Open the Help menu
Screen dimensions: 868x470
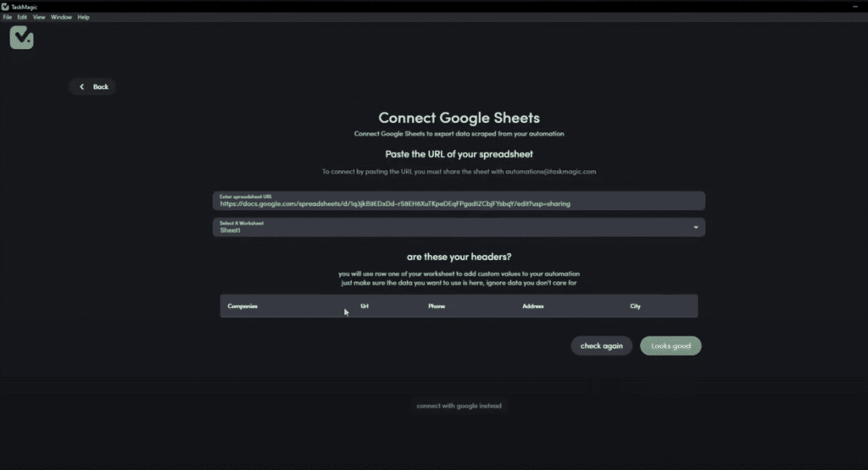coord(83,17)
